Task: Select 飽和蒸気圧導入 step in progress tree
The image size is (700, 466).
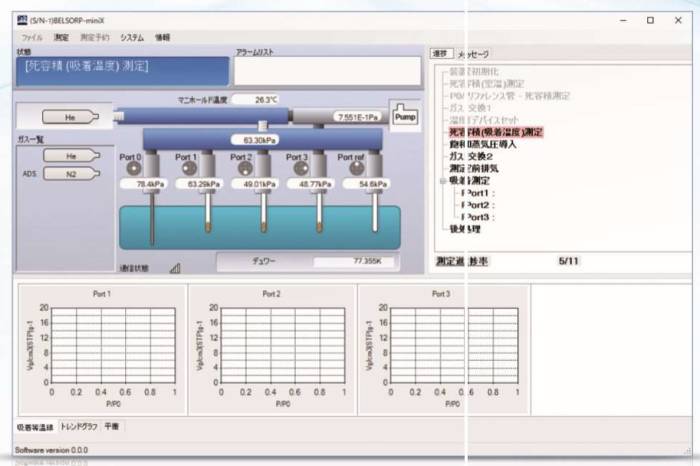Action: pyautogui.click(x=483, y=144)
